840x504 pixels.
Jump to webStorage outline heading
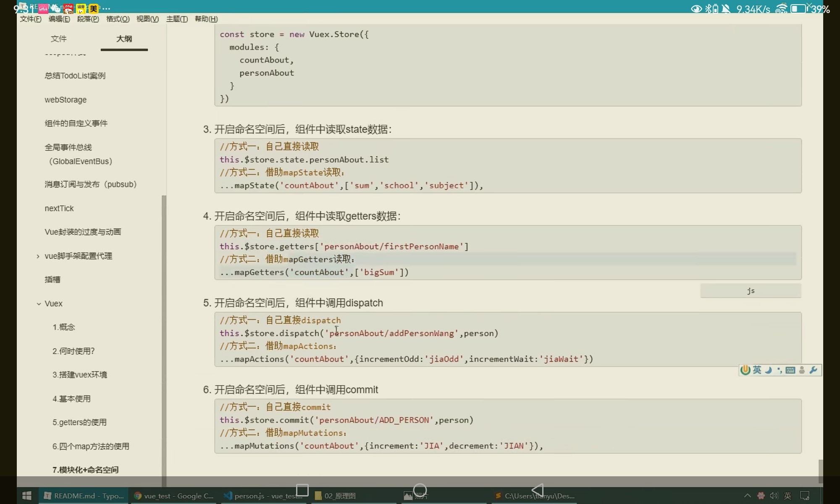(66, 100)
